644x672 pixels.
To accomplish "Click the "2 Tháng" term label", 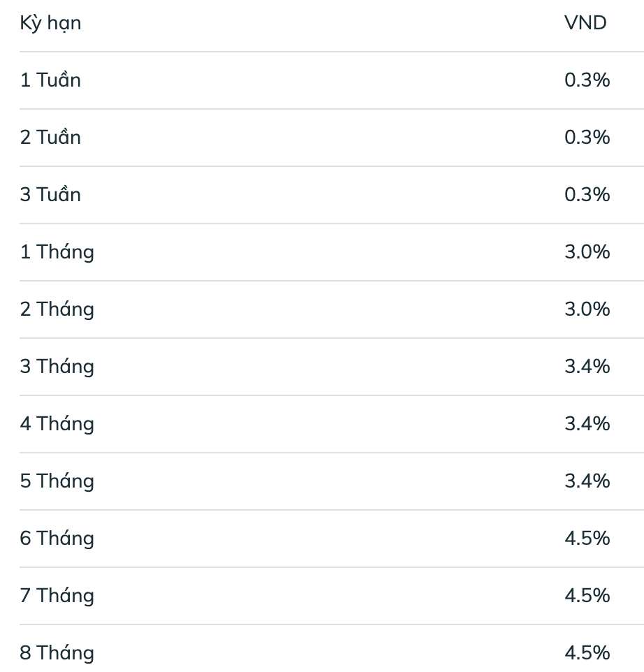I will [x=57, y=309].
